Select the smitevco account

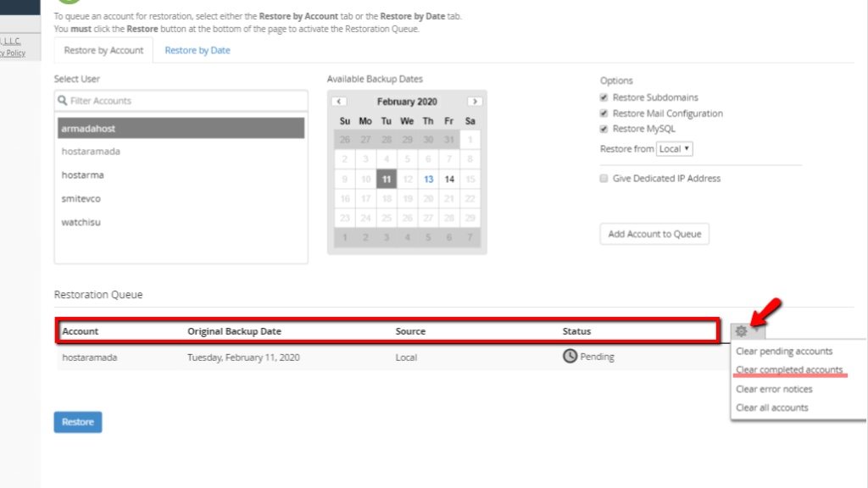click(181, 198)
